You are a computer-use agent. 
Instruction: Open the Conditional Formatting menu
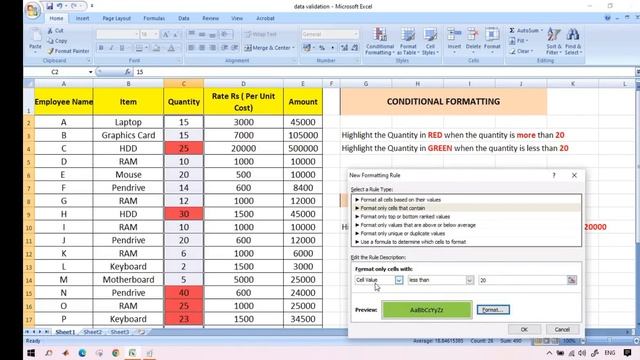pos(380,41)
